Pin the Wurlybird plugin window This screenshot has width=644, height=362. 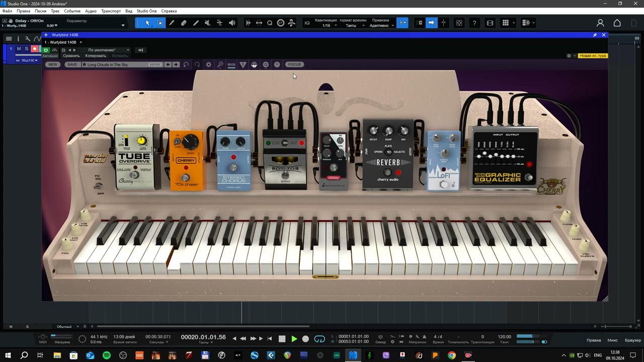click(x=595, y=35)
